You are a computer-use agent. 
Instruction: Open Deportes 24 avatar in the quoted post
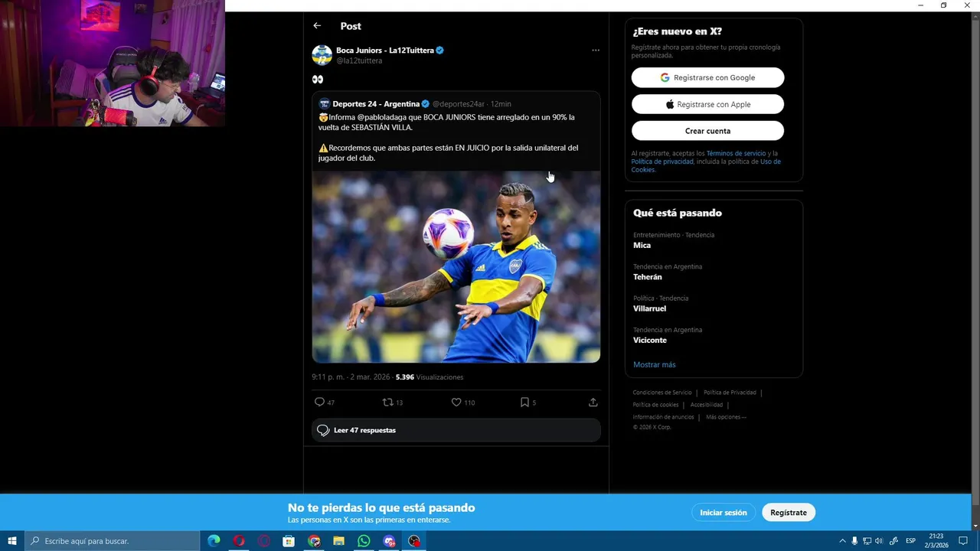tap(325, 103)
